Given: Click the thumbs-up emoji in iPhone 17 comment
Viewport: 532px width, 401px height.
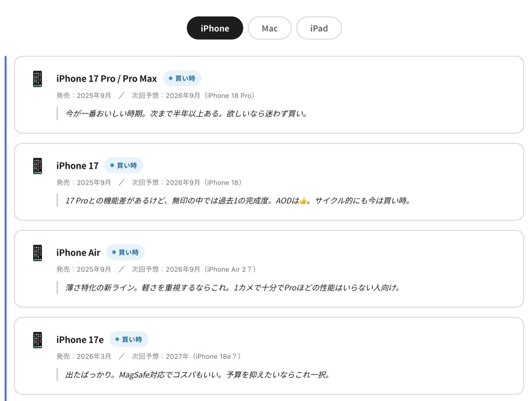Looking at the screenshot, I should click(303, 201).
